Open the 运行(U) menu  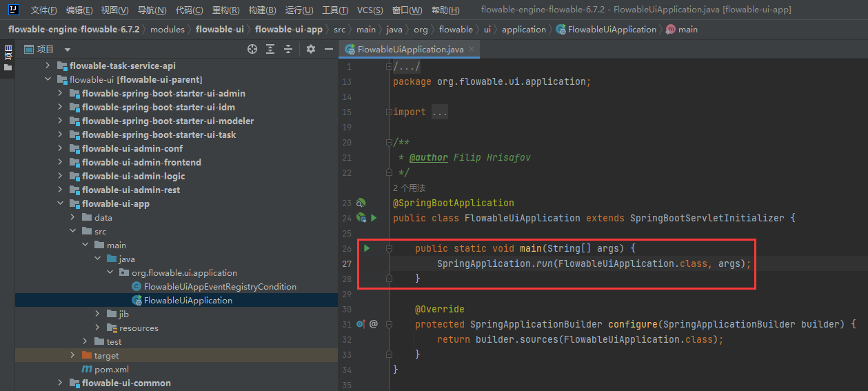coord(299,10)
